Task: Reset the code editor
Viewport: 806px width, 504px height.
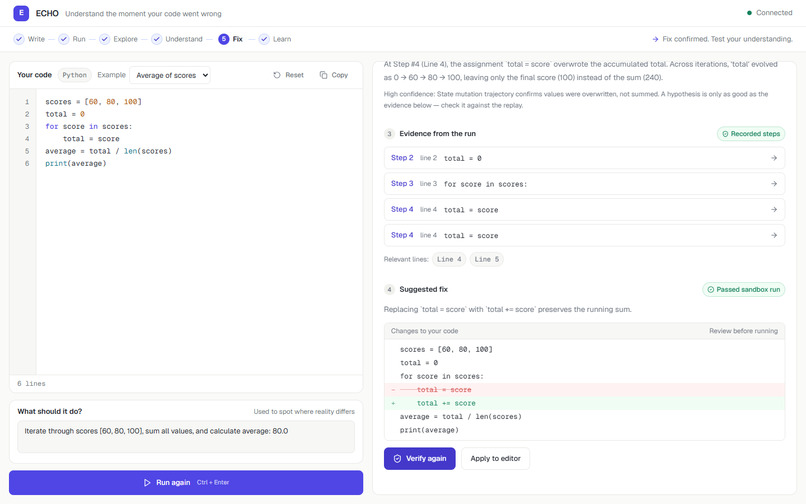Action: click(x=288, y=75)
